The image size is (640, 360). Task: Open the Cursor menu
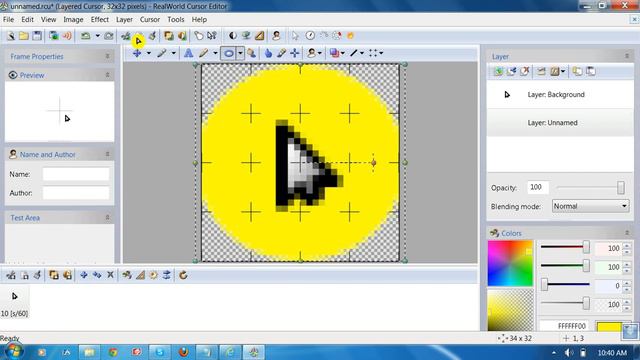pyautogui.click(x=150, y=20)
